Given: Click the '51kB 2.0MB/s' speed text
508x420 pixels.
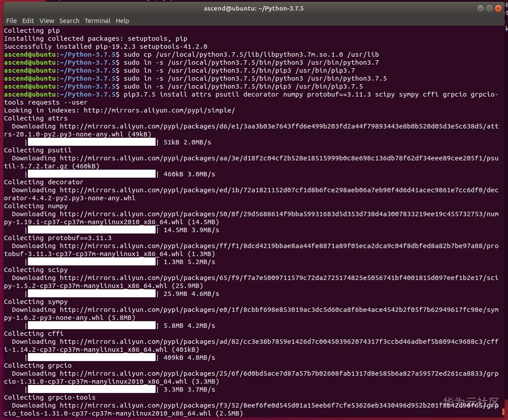Looking at the screenshot, I should 187,142.
